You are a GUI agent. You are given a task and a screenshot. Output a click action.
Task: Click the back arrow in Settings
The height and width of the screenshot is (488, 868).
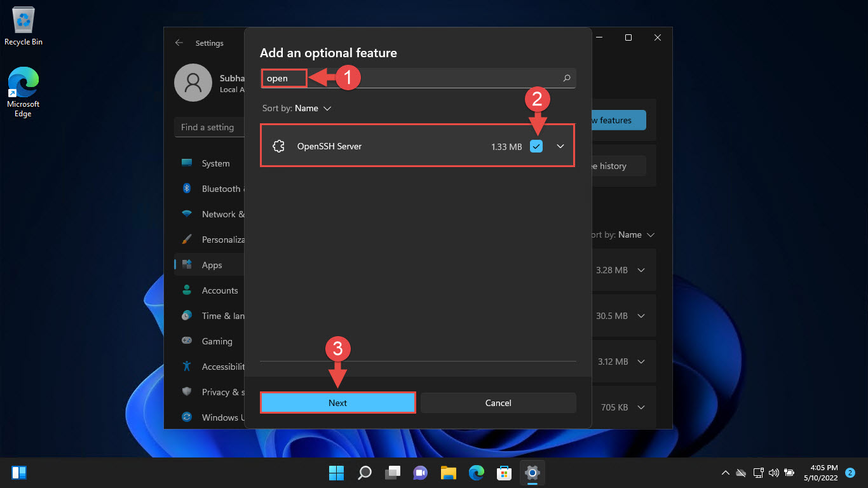pyautogui.click(x=179, y=43)
